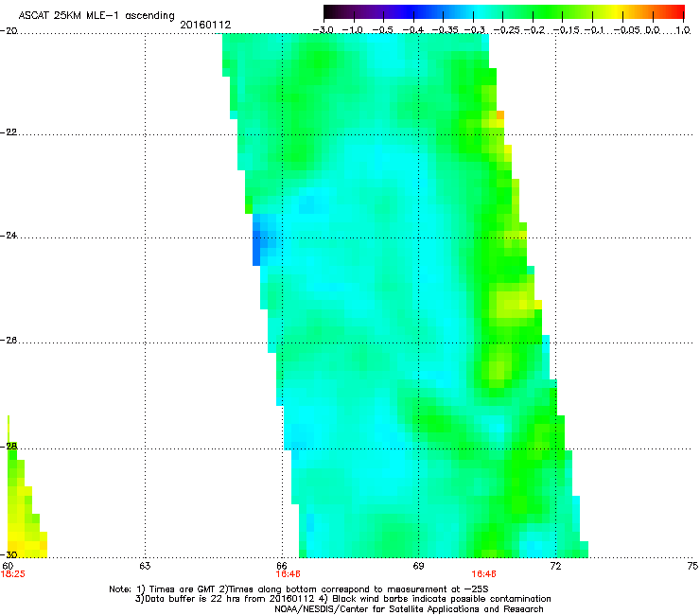Click the red time stamp '18:25'
The image size is (700, 615).
coord(13,574)
